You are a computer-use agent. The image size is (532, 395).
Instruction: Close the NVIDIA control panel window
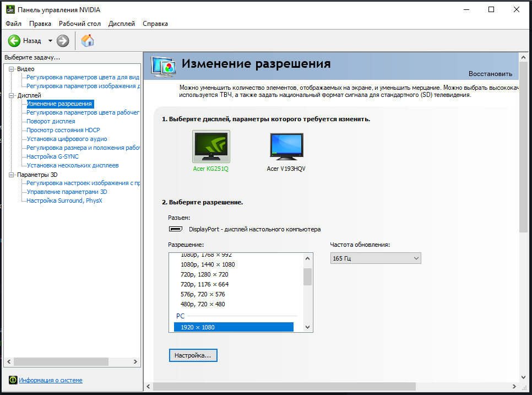[517, 9]
